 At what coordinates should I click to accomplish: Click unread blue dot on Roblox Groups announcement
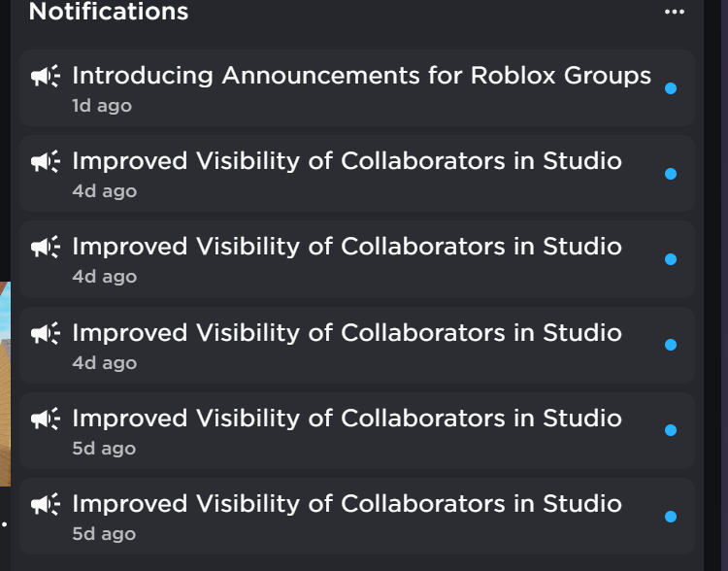click(671, 88)
